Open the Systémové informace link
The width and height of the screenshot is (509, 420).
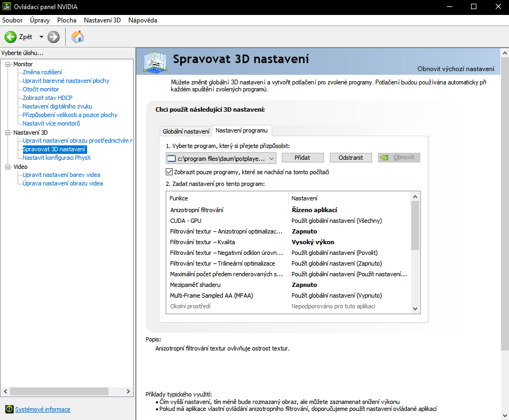pos(43,409)
